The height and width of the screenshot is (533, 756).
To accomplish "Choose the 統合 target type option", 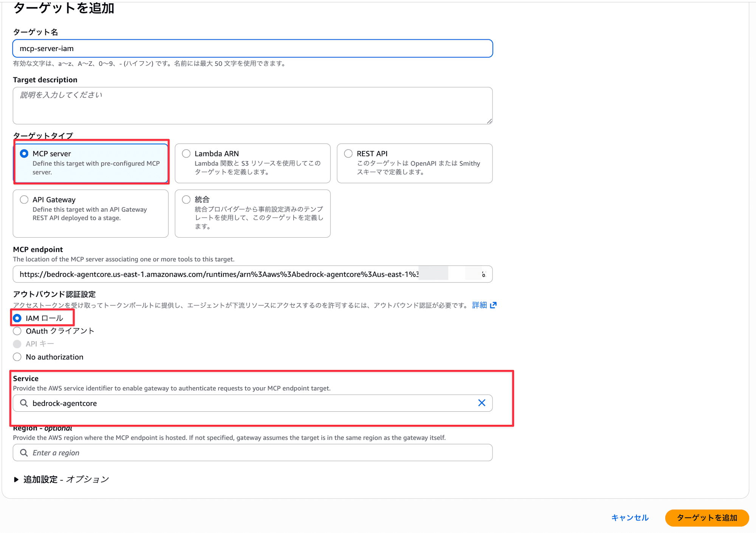I will pyautogui.click(x=186, y=199).
